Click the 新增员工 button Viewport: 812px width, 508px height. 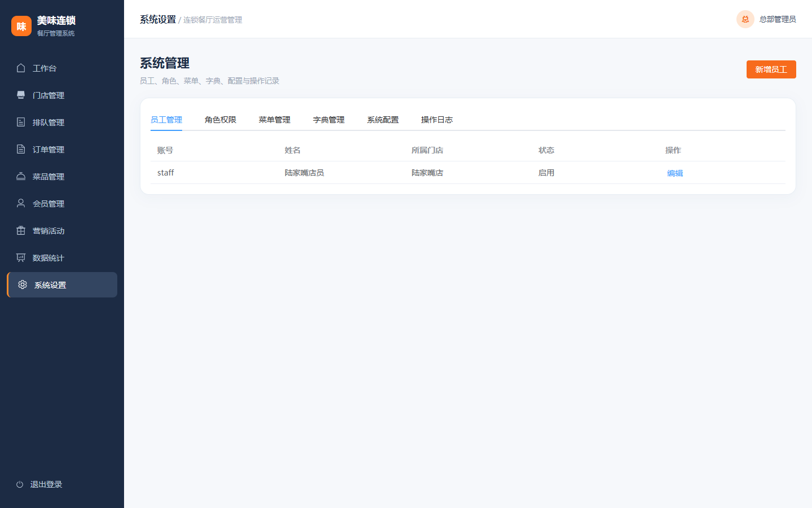(x=771, y=69)
